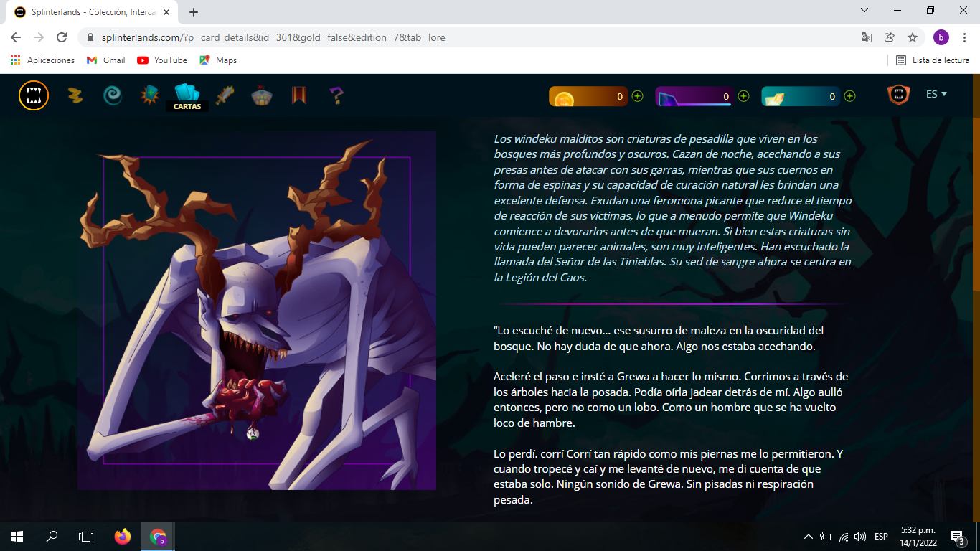Show hidden system tray icons
The image size is (980, 551).
809,537
